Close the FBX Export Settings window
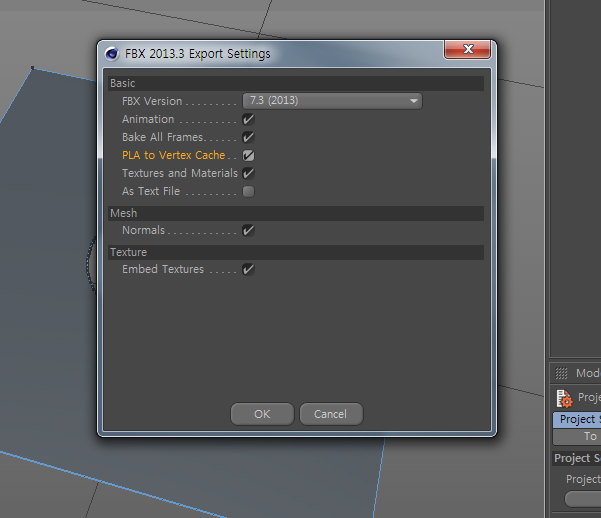This screenshot has height=518, width=601. pos(468,49)
